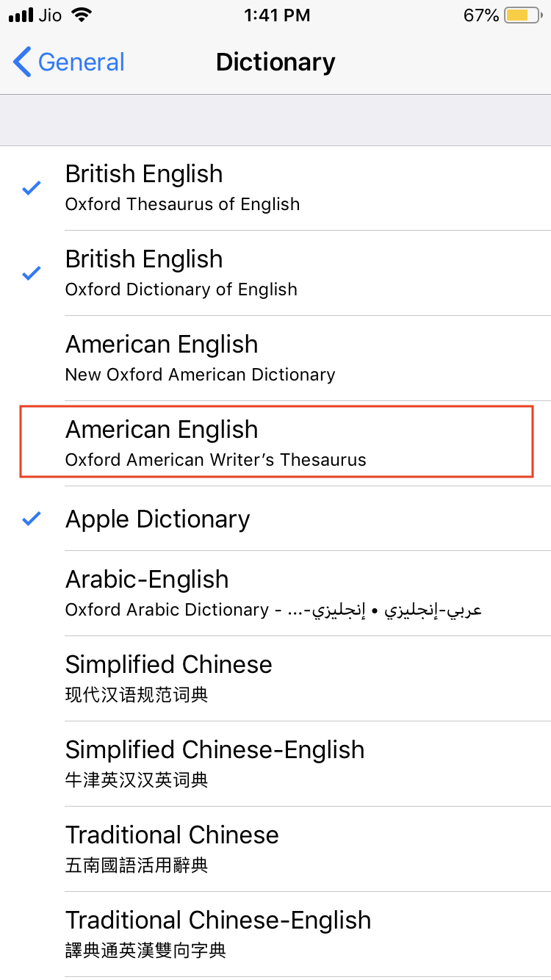Viewport: 551px width, 980px height.
Task: Enable Oxford American Writer's Thesaurus
Action: (x=275, y=444)
